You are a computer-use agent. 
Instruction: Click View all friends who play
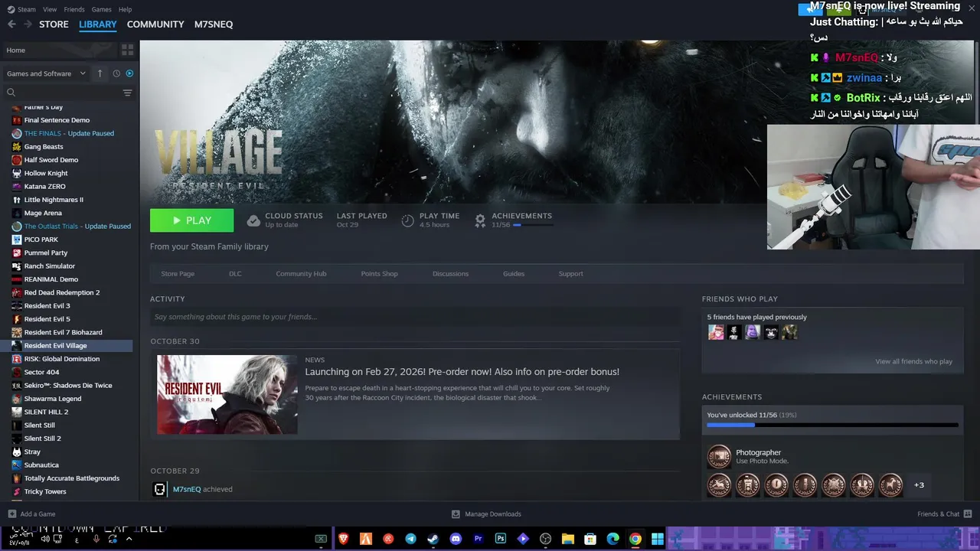click(x=913, y=361)
